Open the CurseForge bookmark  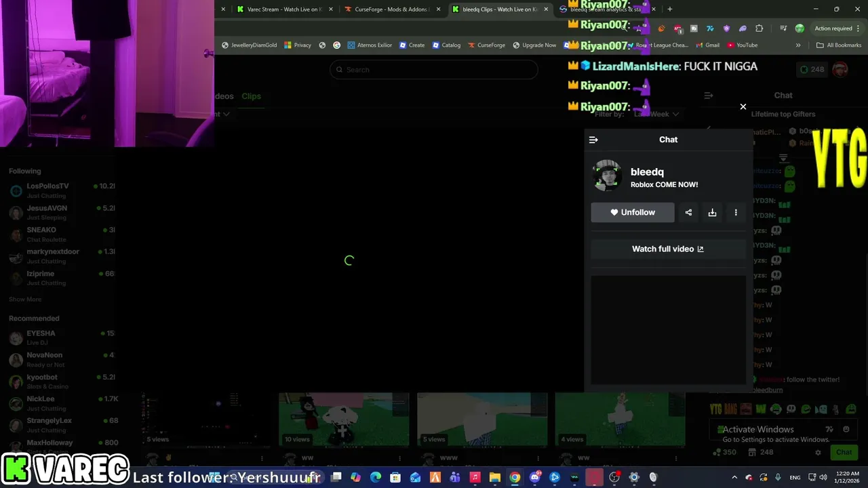(486, 45)
